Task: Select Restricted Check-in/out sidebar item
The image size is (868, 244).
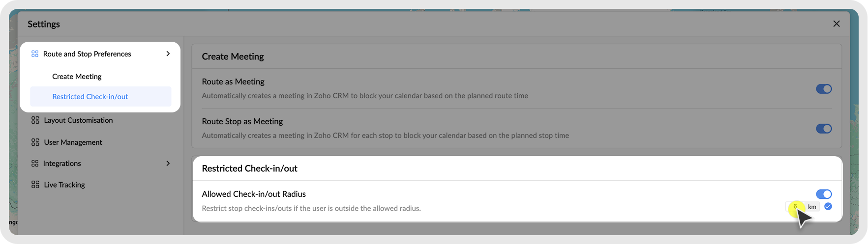Action: pyautogui.click(x=90, y=97)
